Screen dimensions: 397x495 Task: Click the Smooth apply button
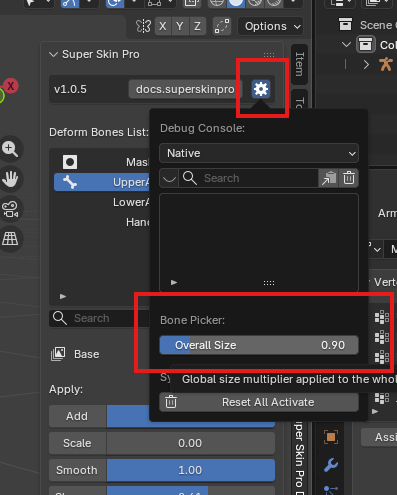(x=77, y=470)
